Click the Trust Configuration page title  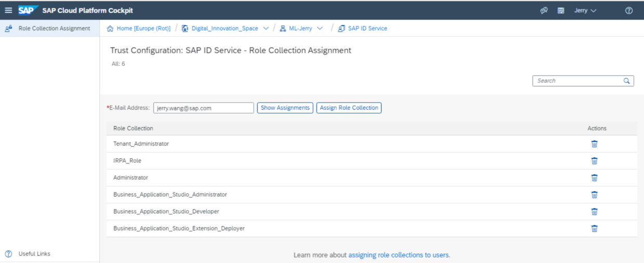pyautogui.click(x=231, y=50)
